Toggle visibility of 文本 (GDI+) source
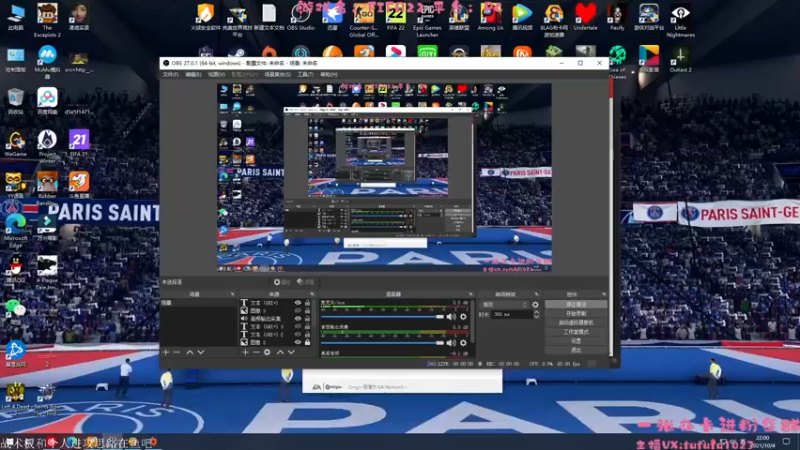 click(298, 303)
